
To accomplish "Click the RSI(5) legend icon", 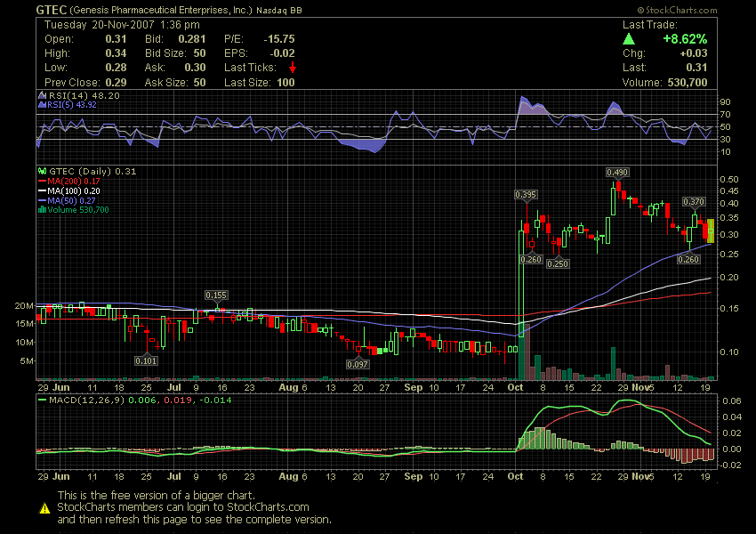I will coord(41,105).
